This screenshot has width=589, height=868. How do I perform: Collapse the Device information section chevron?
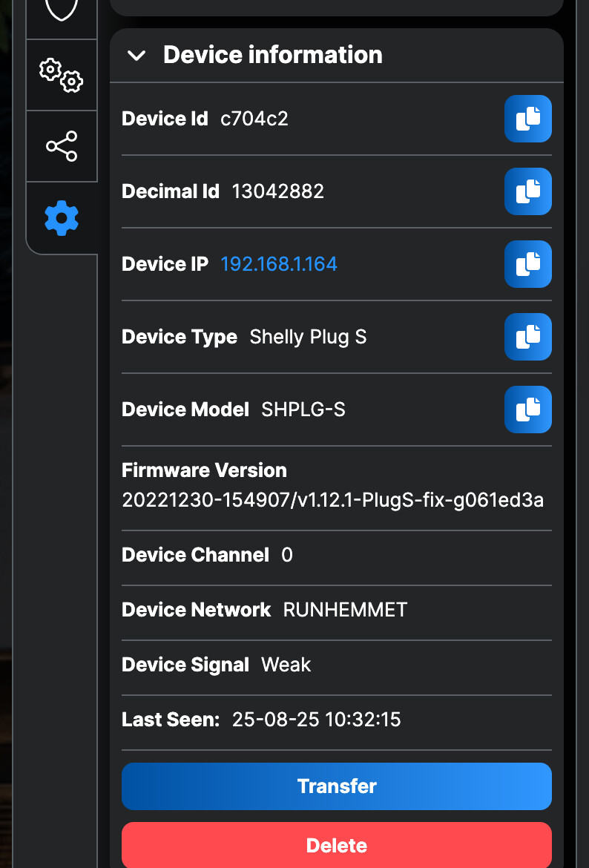click(x=136, y=55)
